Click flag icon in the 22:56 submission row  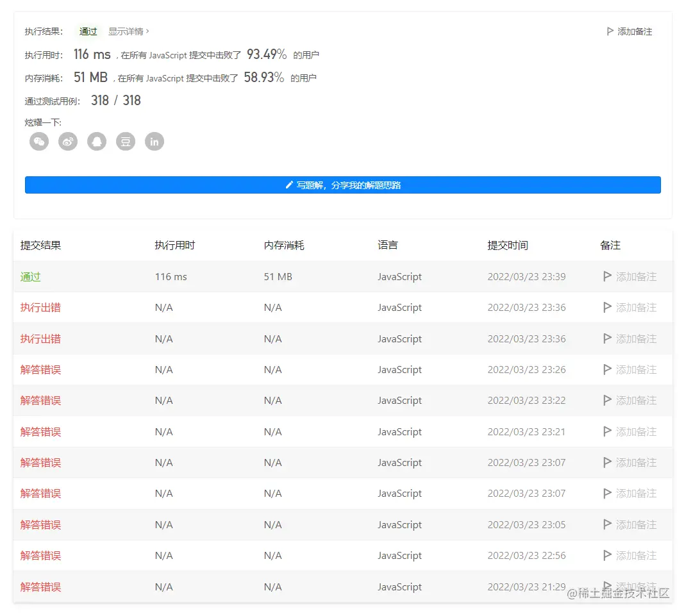click(x=607, y=556)
